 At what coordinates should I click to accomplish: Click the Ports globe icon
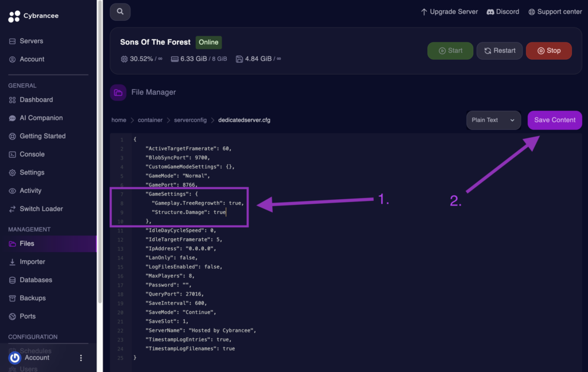(x=13, y=316)
